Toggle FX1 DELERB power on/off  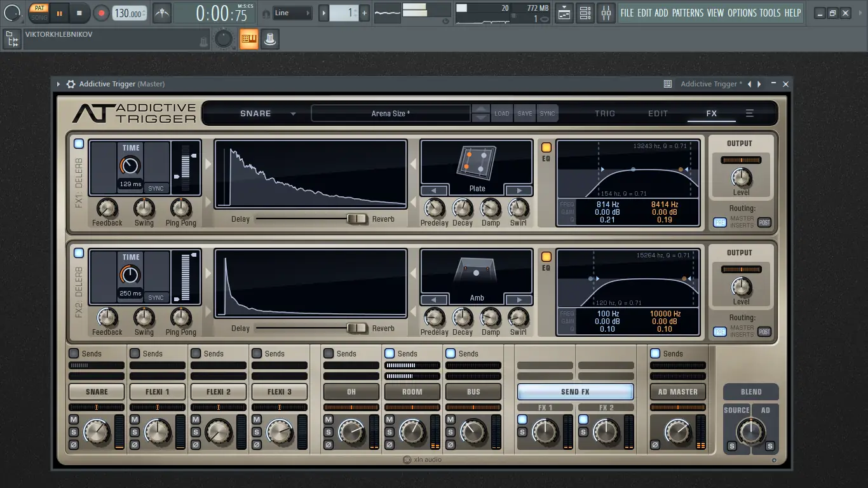point(78,144)
